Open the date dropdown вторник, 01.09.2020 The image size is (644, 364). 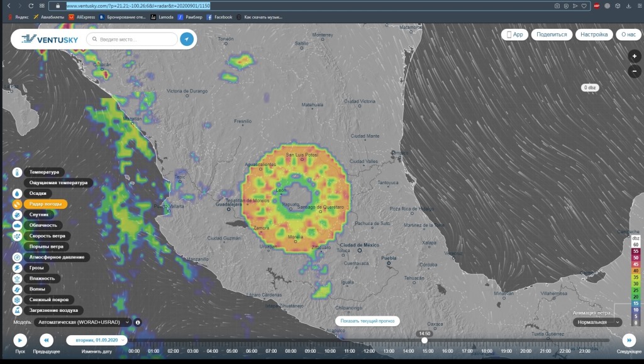tap(97, 340)
